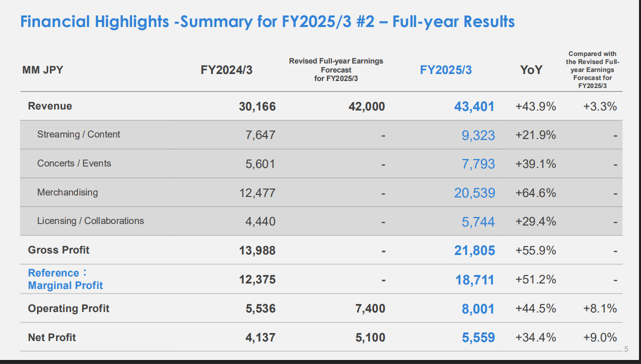Select Streaming FY2024/3 value 7,647
Screen dimensions: 641x364
coord(260,135)
